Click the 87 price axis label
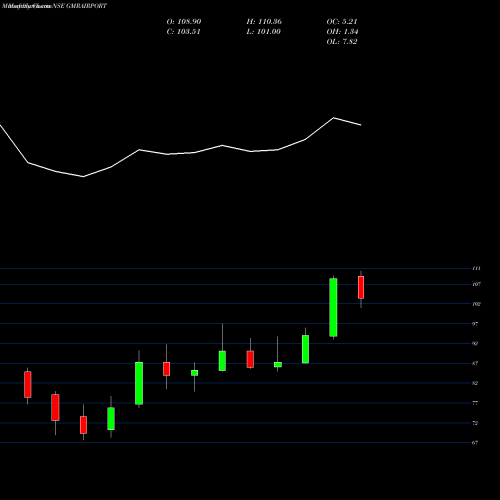Image resolution: width=500 pixels, height=500 pixels. coord(475,363)
